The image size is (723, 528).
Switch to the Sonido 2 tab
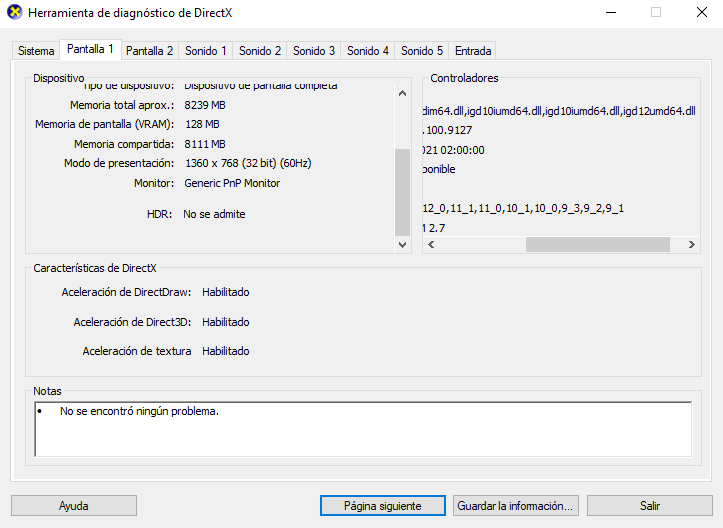tap(260, 51)
